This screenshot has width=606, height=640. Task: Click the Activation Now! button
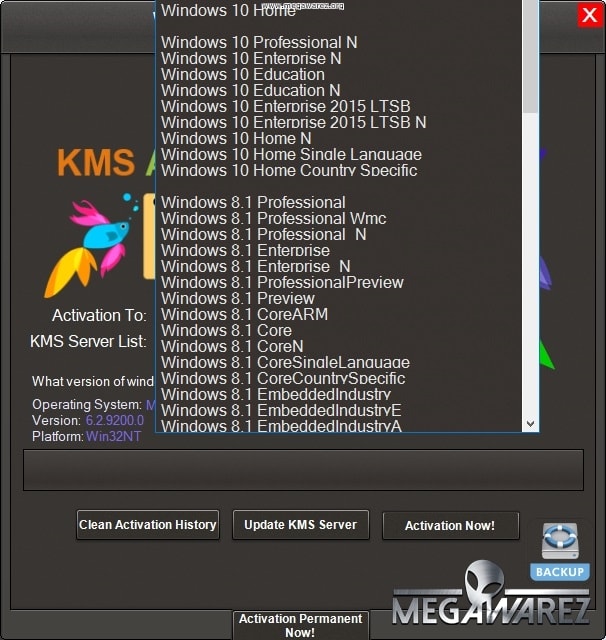(x=451, y=526)
